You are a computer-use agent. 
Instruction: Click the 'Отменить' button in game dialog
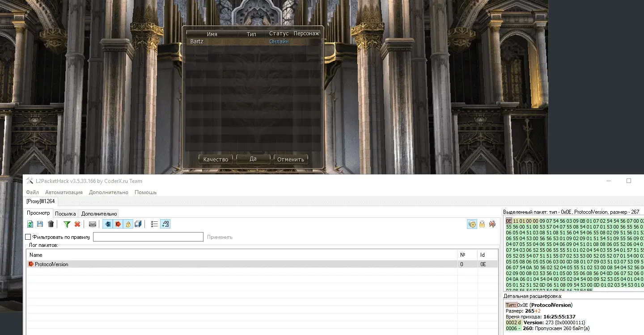[x=291, y=159]
